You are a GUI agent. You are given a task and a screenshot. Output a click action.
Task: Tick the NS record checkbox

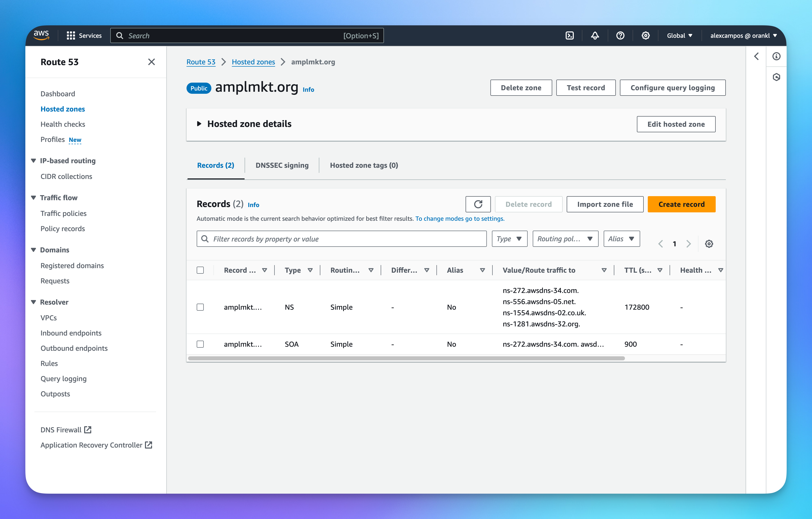[x=200, y=307]
